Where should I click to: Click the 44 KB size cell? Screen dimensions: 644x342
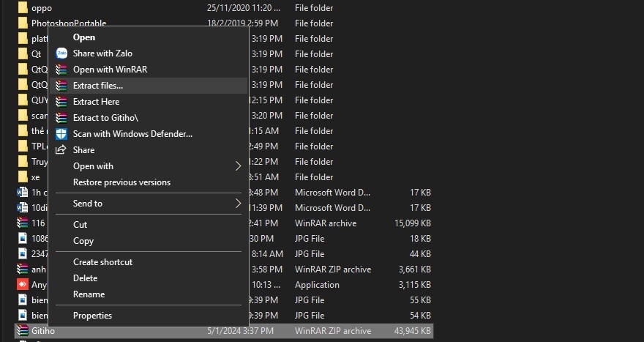point(420,253)
